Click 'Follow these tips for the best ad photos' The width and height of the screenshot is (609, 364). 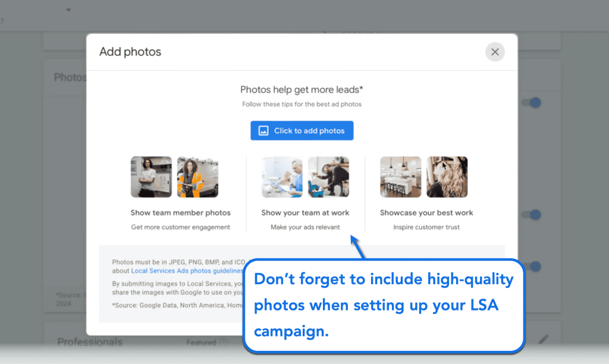tap(302, 104)
